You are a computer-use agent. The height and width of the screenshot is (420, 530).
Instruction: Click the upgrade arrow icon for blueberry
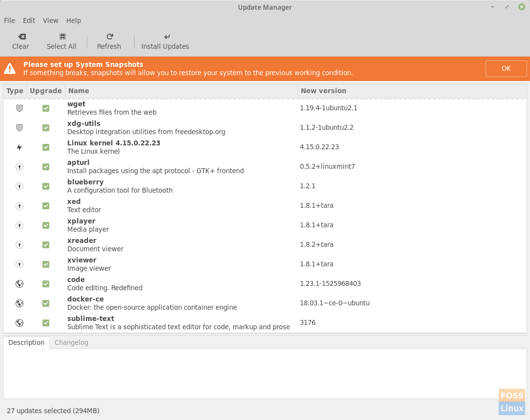20,186
